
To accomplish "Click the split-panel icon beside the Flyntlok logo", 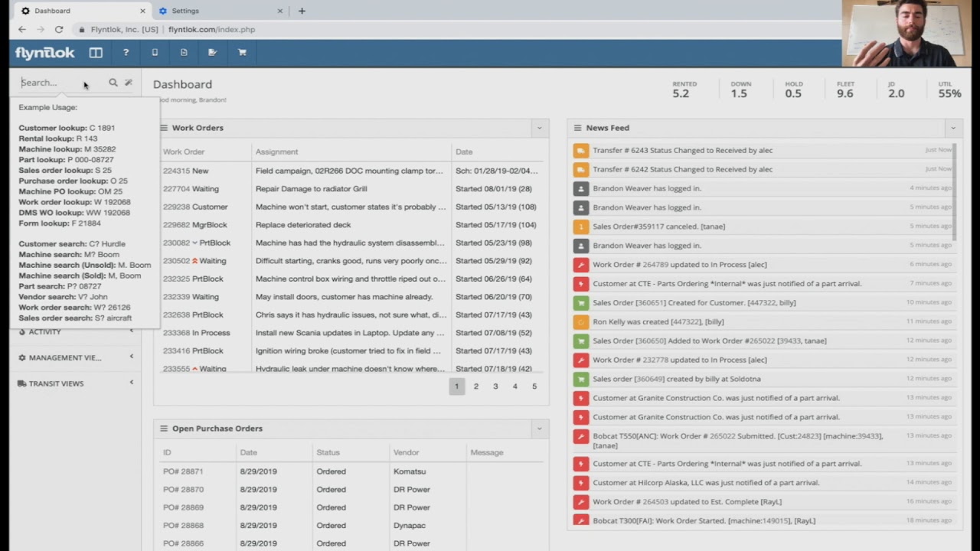I will pyautogui.click(x=95, y=52).
